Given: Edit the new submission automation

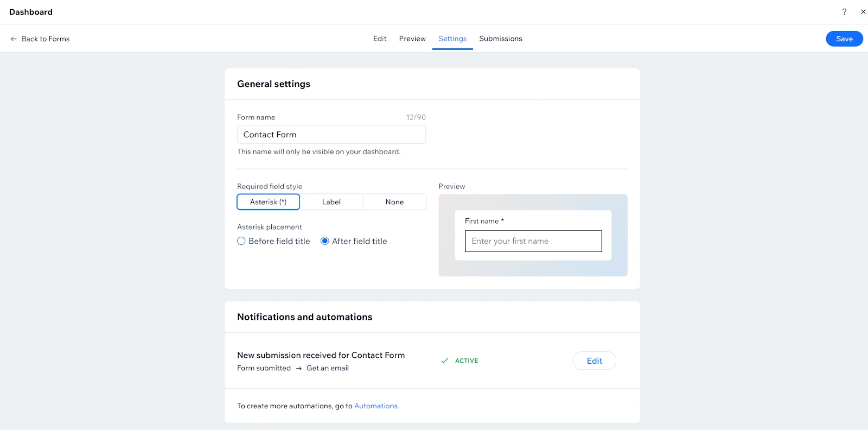Looking at the screenshot, I should pyautogui.click(x=594, y=361).
